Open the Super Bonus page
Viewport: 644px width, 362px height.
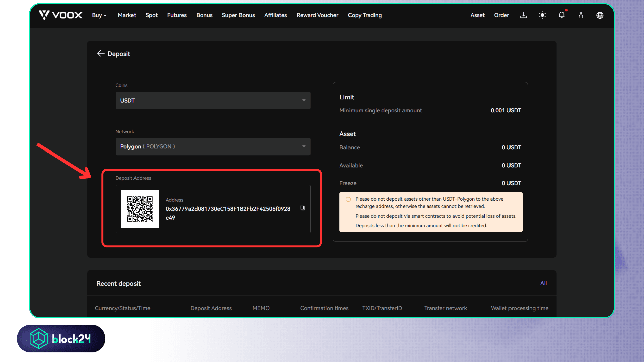tap(238, 15)
